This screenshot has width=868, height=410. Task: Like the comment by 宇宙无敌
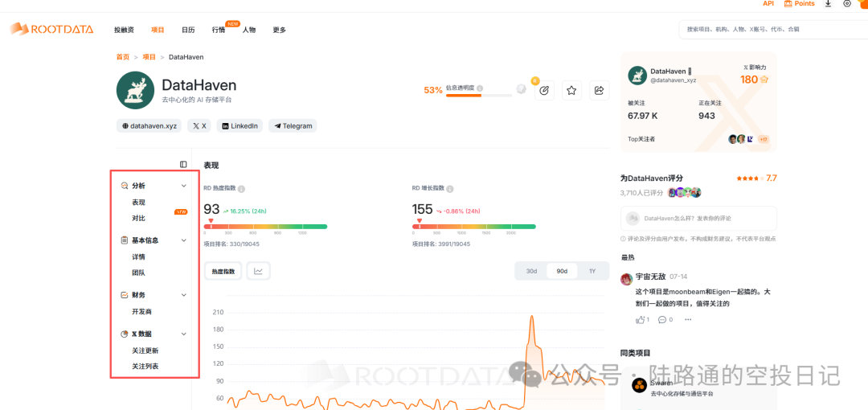(641, 320)
